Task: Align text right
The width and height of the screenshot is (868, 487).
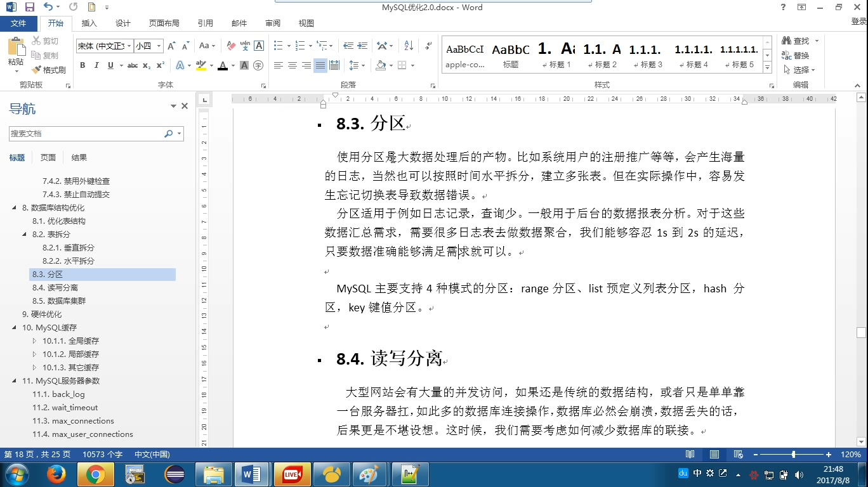Action: (306, 65)
